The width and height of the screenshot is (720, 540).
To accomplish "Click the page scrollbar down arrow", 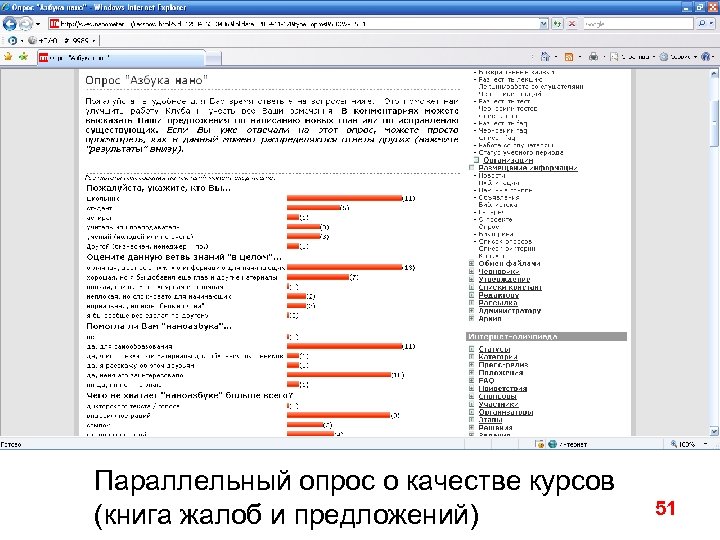I will coord(714,431).
